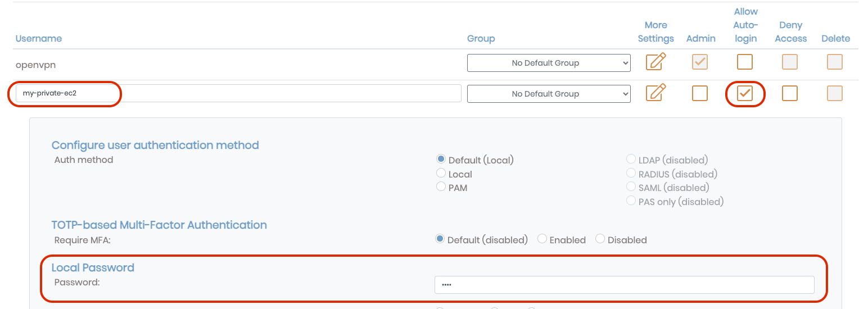The image size is (868, 309).
Task: Click Configure user authentication method heading
Action: tap(155, 145)
